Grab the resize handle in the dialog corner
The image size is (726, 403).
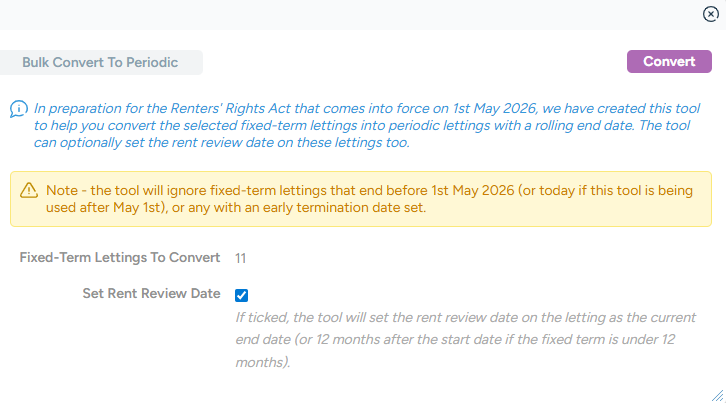[x=717, y=394]
